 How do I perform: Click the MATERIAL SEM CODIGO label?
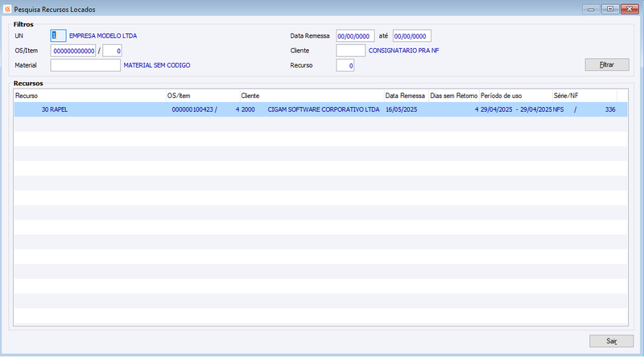[x=157, y=65]
